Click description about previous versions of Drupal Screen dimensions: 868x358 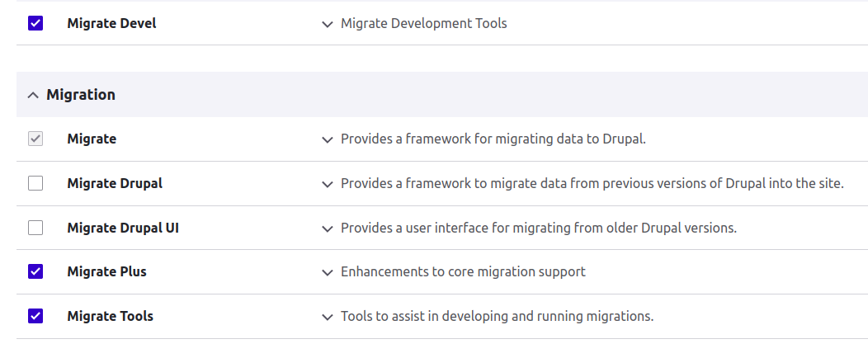tap(592, 183)
